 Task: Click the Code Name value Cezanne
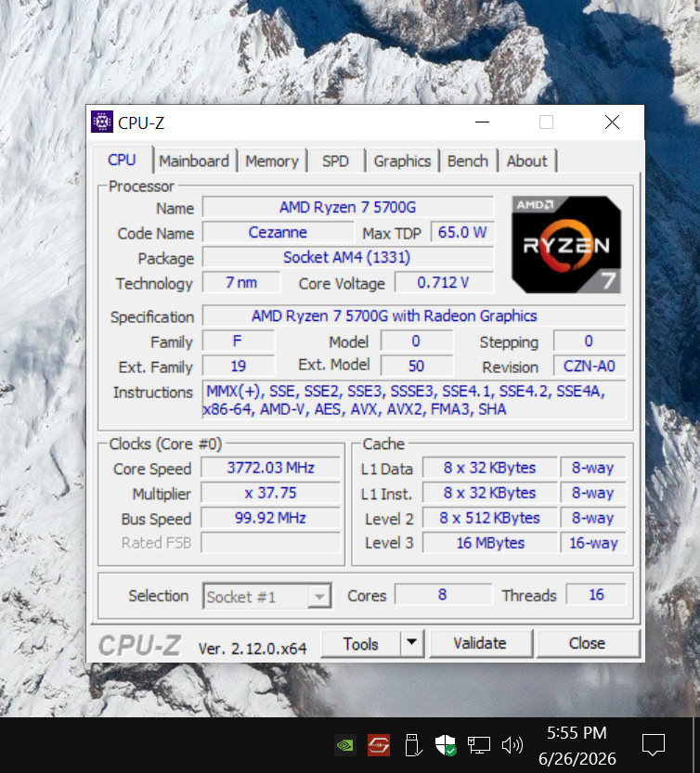pyautogui.click(x=278, y=232)
